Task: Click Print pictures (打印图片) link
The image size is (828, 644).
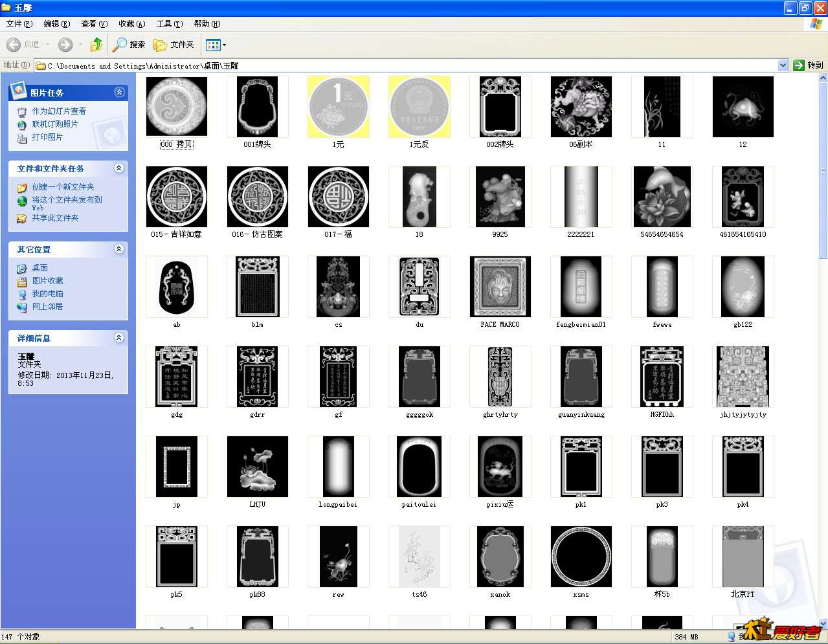Action: (x=47, y=137)
